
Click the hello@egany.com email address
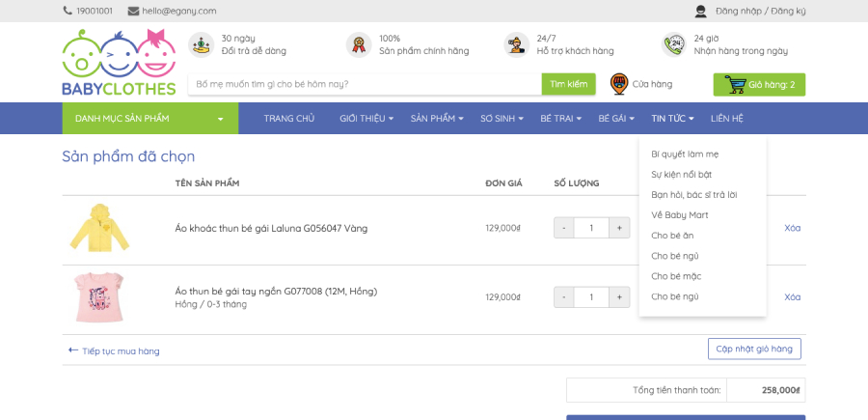(178, 11)
